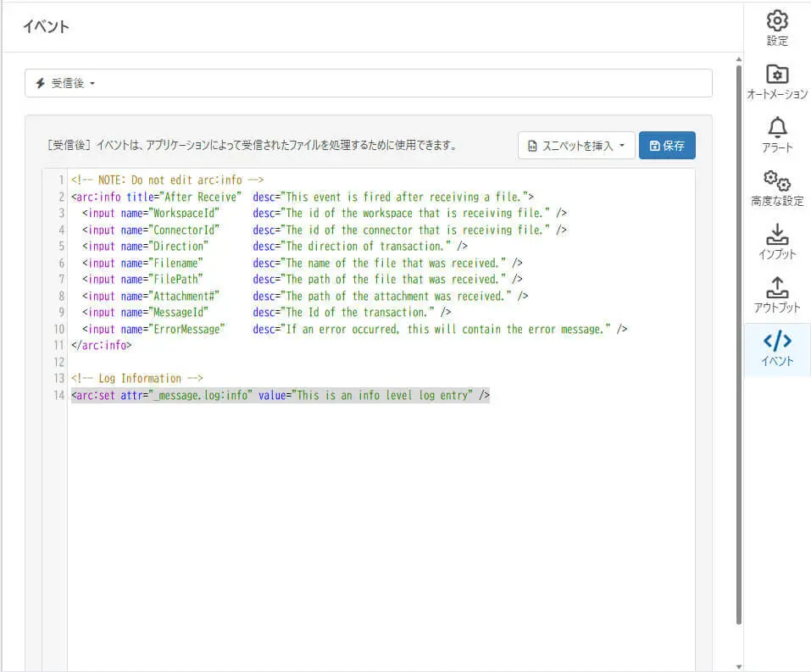811x672 pixels.
Task: Click the 保存 save button
Action: click(x=667, y=146)
